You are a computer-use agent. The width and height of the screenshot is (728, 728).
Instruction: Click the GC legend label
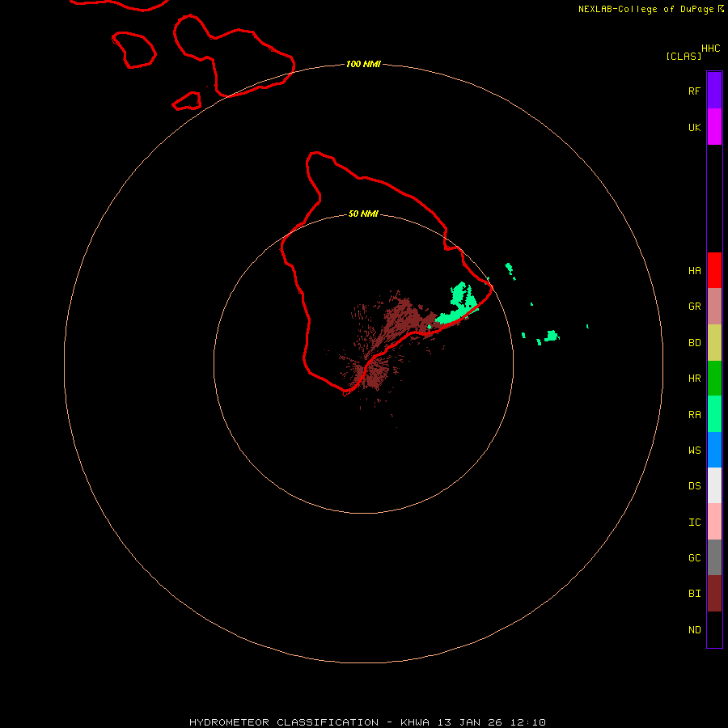click(694, 557)
